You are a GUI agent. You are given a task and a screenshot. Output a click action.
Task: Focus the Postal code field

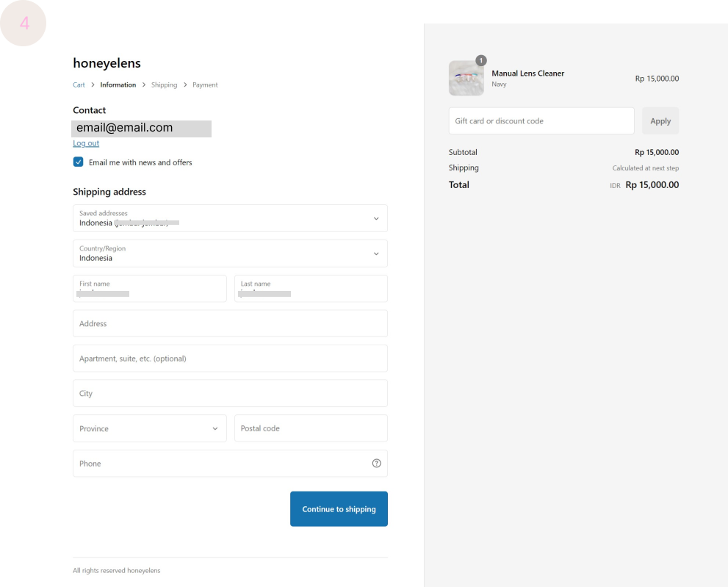(310, 428)
